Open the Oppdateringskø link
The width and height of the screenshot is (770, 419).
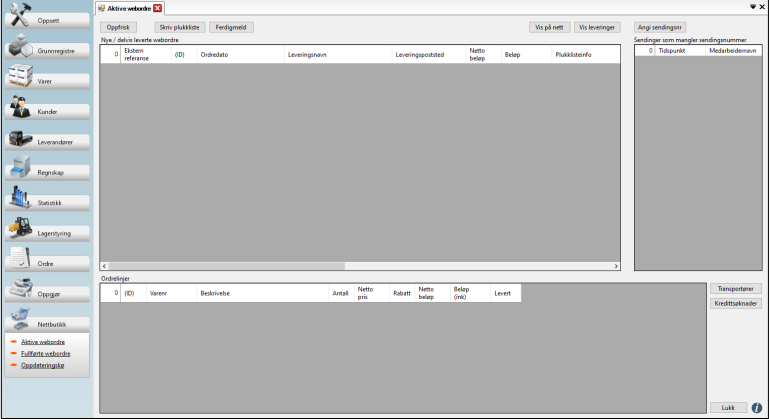click(x=45, y=364)
